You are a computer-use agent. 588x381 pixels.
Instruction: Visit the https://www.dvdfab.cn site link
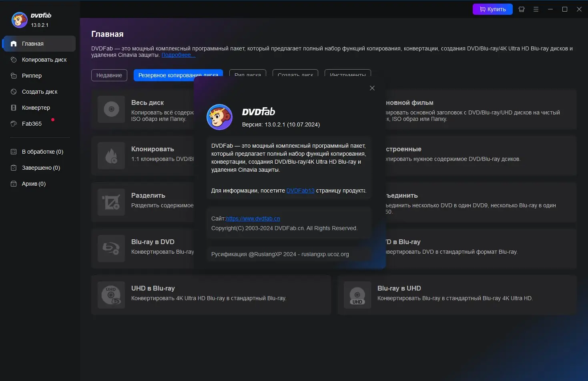[x=253, y=219]
